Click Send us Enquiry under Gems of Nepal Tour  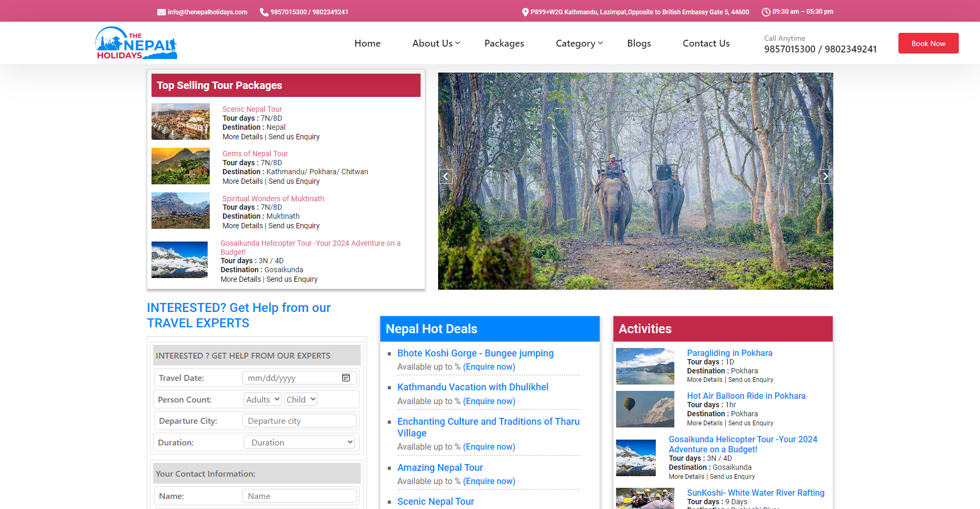coord(294,181)
